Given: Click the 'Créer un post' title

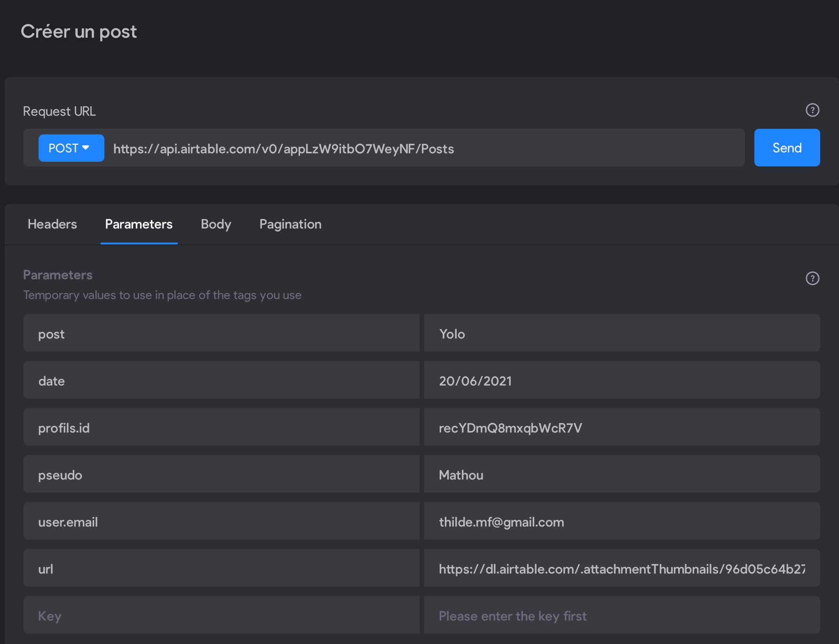Looking at the screenshot, I should 79,31.
